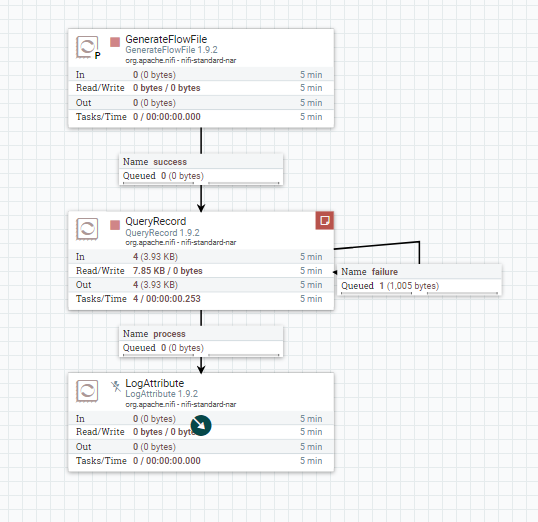Click QueryRecord Tasks/Time 4 / 00:00:00.253
Viewport: 538px width, 522px height.
(166, 299)
